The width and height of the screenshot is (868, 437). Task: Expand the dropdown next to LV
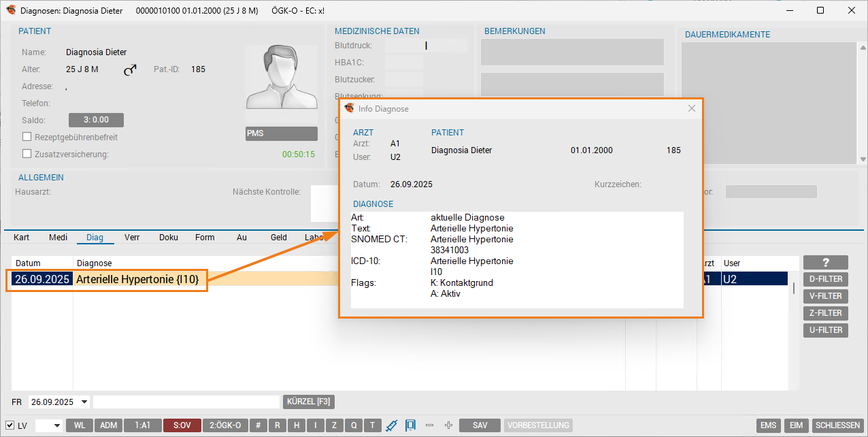pyautogui.click(x=56, y=425)
